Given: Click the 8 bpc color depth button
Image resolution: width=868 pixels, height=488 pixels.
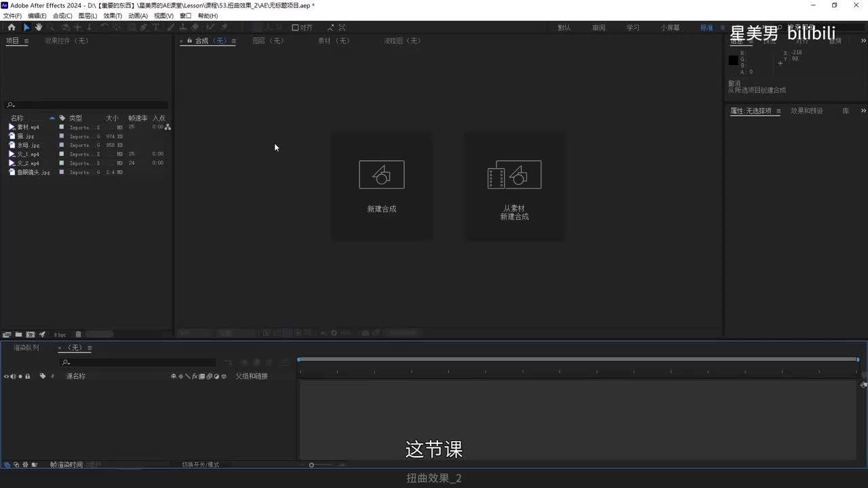Looking at the screenshot, I should 60,334.
